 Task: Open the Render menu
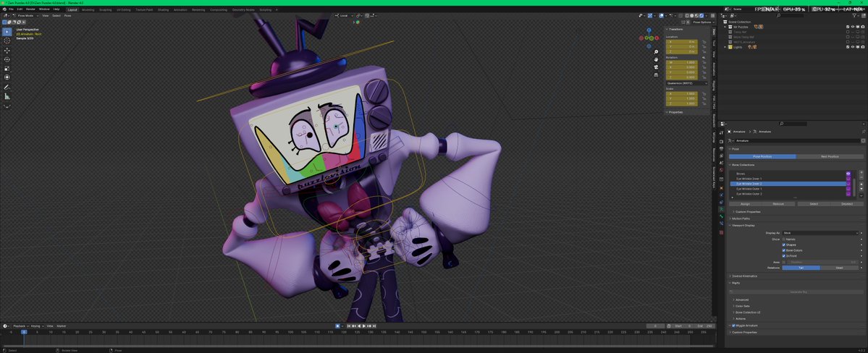(30, 9)
